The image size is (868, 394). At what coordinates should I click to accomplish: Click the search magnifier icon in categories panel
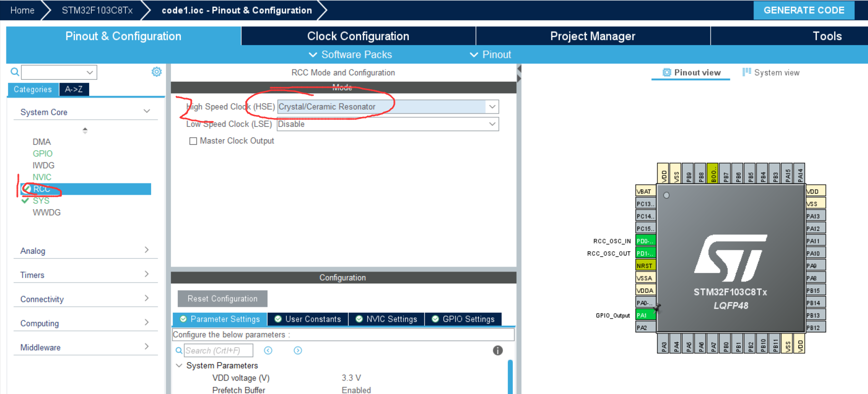[x=15, y=72]
